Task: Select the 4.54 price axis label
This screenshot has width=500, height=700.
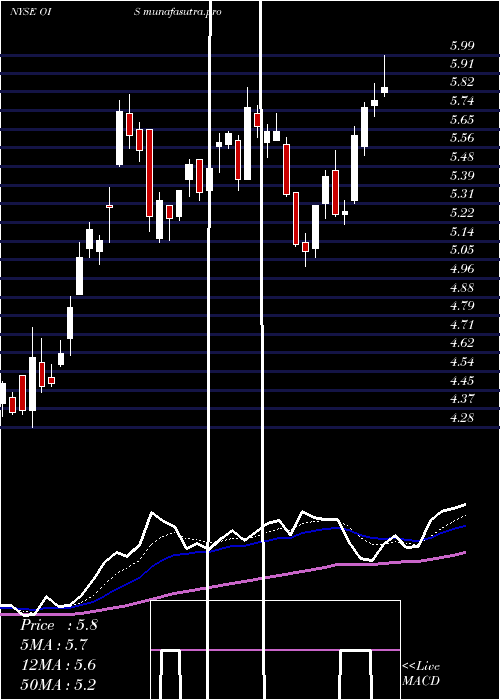Action: click(x=462, y=362)
